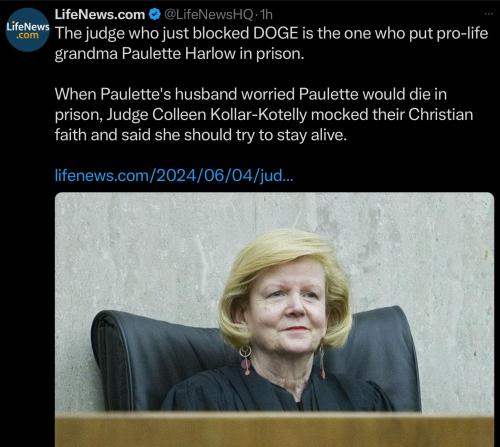The height and width of the screenshot is (447, 500).
Task: Open the lifenews.com/2024/06/04 article link
Action: click(x=174, y=175)
